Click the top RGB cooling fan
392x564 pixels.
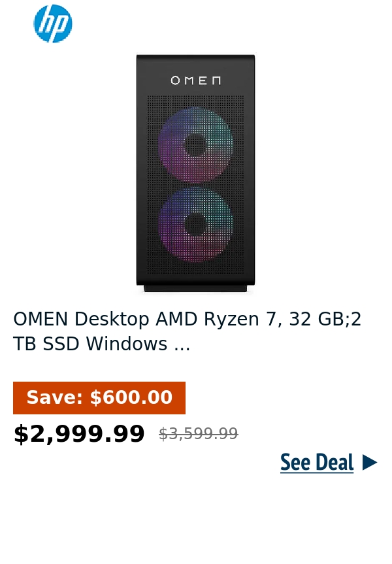coord(195,144)
